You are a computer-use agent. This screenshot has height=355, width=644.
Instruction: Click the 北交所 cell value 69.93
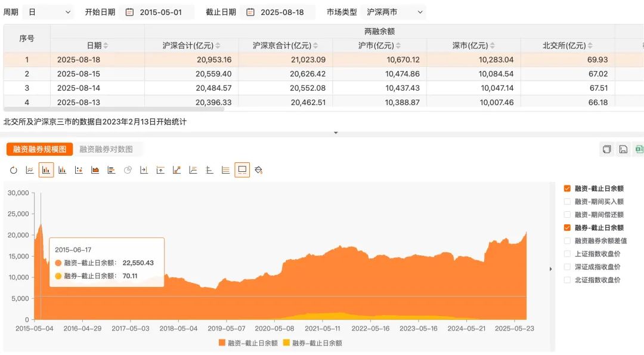pos(597,60)
